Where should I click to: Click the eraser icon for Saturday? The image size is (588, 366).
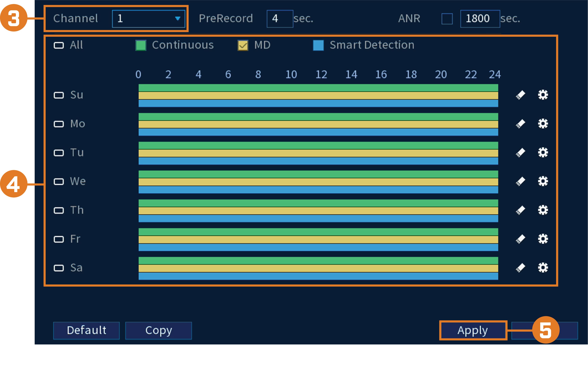click(x=521, y=268)
